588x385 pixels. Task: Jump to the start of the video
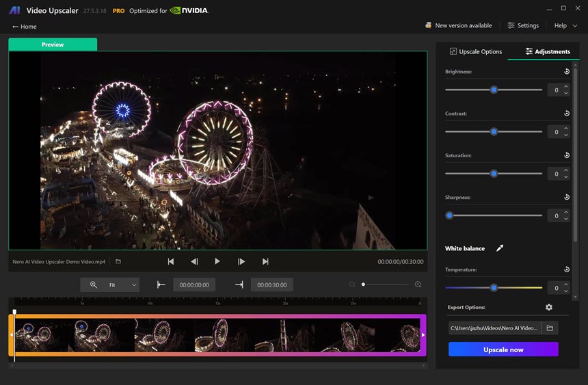[171, 261]
